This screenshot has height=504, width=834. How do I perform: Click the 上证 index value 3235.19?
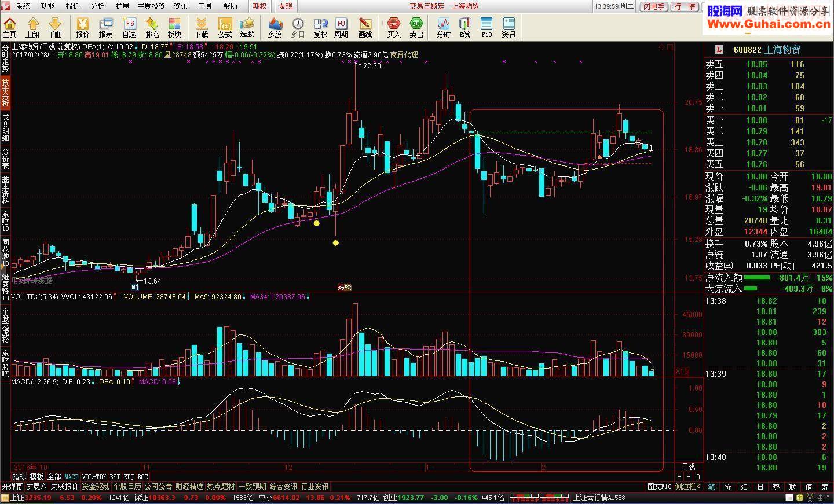(x=39, y=498)
